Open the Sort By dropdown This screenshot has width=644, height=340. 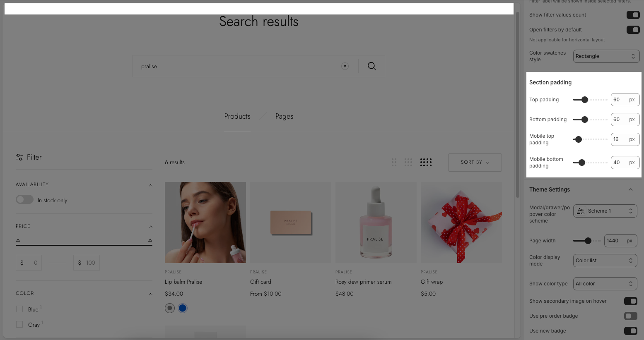pyautogui.click(x=475, y=162)
